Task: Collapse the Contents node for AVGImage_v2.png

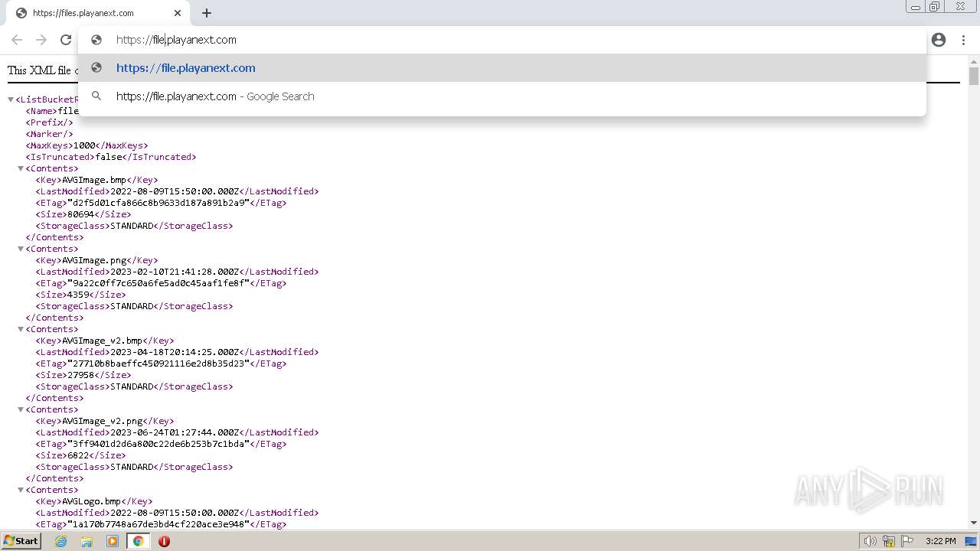Action: point(21,409)
